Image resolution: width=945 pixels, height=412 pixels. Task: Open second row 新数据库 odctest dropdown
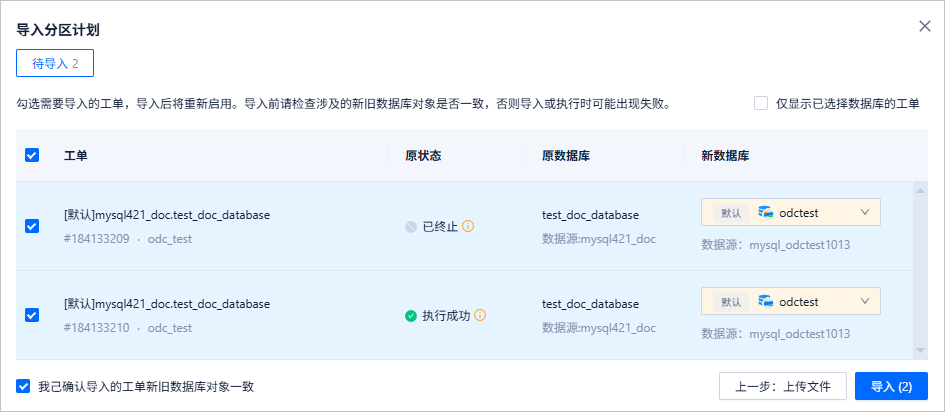coord(864,301)
